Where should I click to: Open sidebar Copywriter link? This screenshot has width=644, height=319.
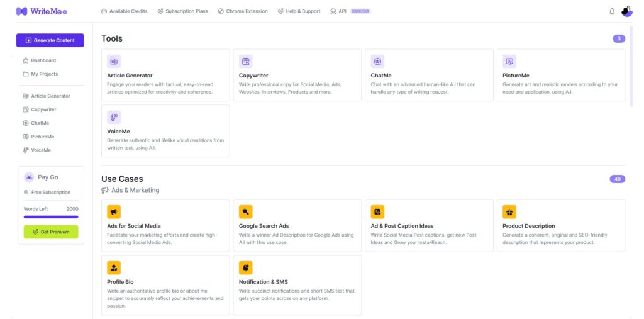(40, 109)
